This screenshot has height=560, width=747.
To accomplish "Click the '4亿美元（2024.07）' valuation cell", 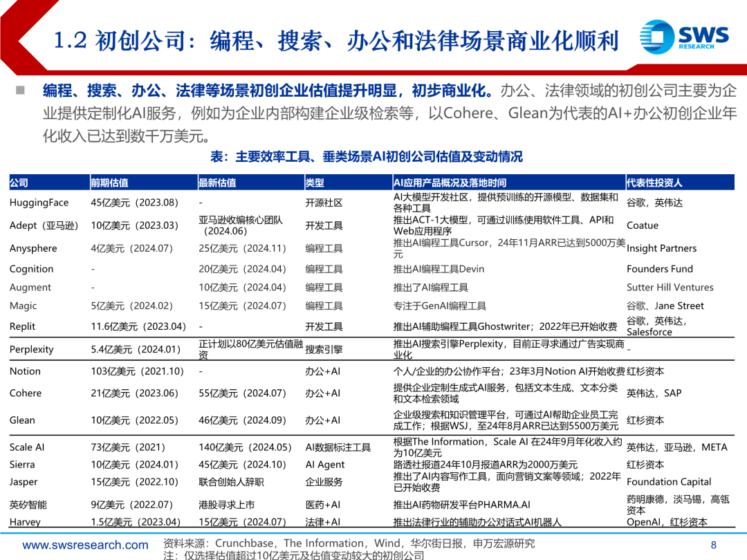I will pos(132,248).
